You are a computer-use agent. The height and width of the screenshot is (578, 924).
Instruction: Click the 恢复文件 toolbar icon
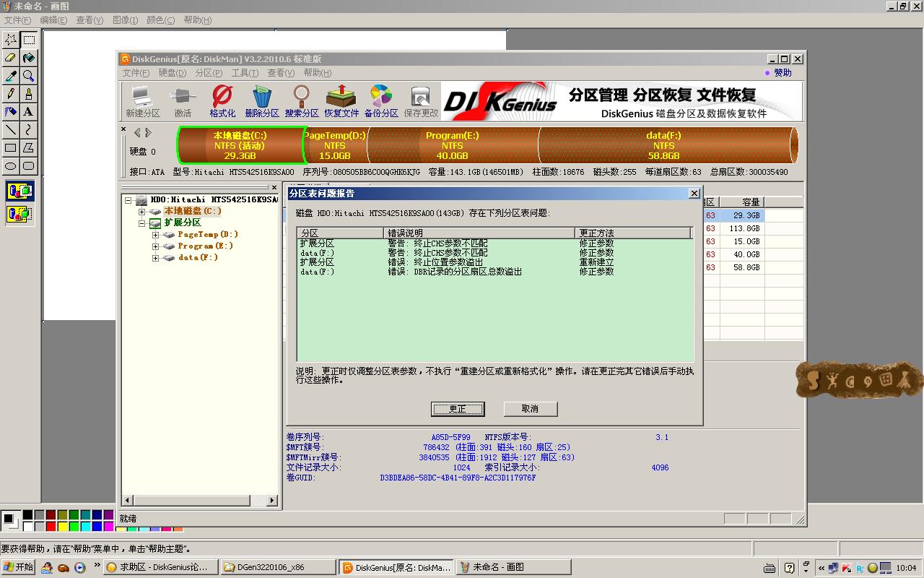(x=341, y=101)
